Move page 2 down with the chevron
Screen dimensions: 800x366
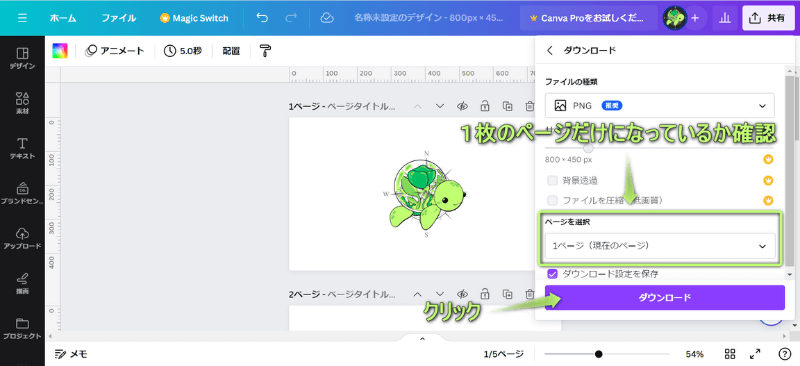(440, 294)
